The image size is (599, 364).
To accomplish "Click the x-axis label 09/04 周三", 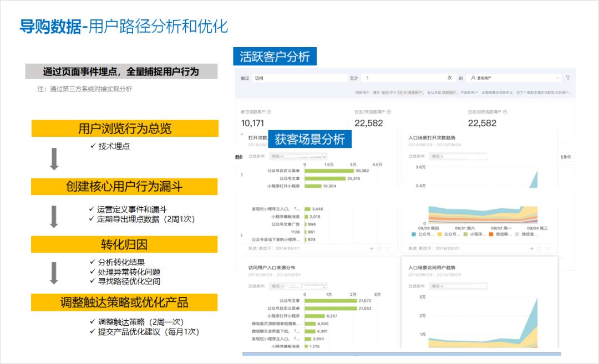I will point(537,228).
